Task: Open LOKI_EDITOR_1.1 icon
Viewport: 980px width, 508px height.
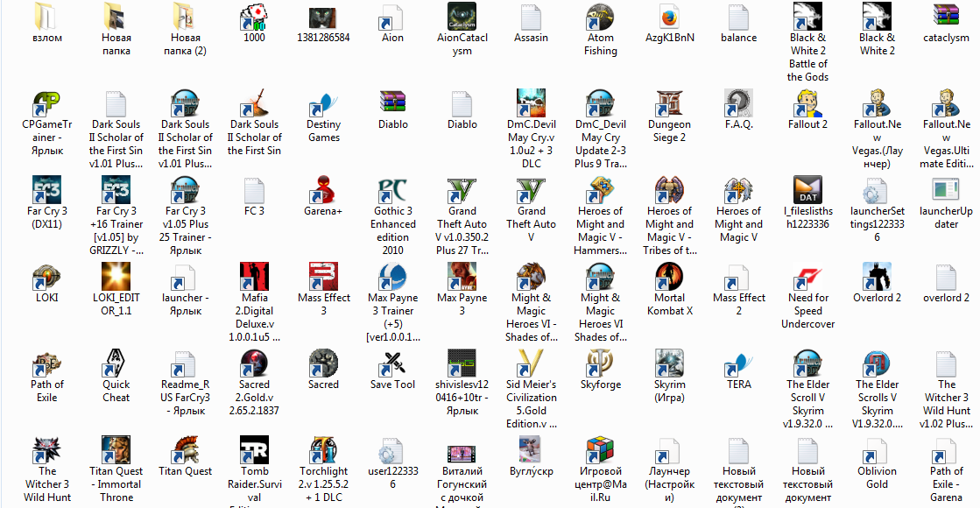Action: coord(116,277)
